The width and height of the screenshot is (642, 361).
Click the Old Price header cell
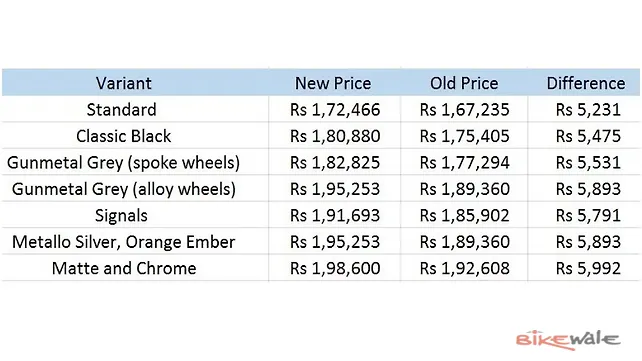tap(464, 83)
